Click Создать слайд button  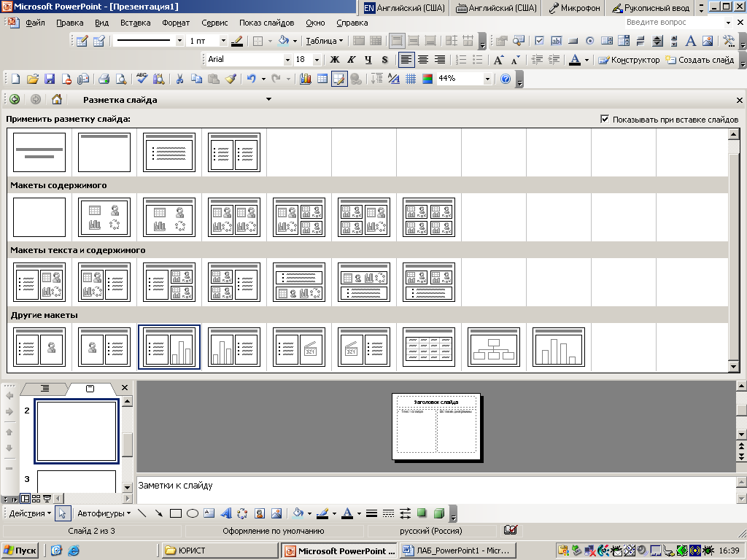(700, 60)
